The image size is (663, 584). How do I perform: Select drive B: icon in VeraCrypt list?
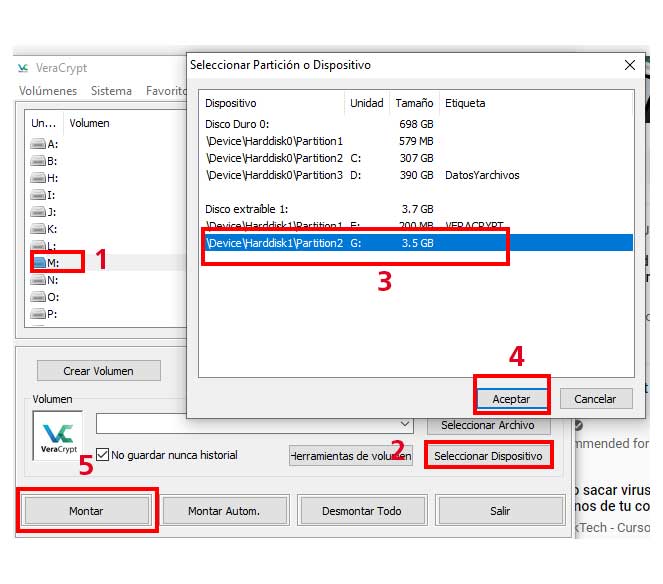38,161
